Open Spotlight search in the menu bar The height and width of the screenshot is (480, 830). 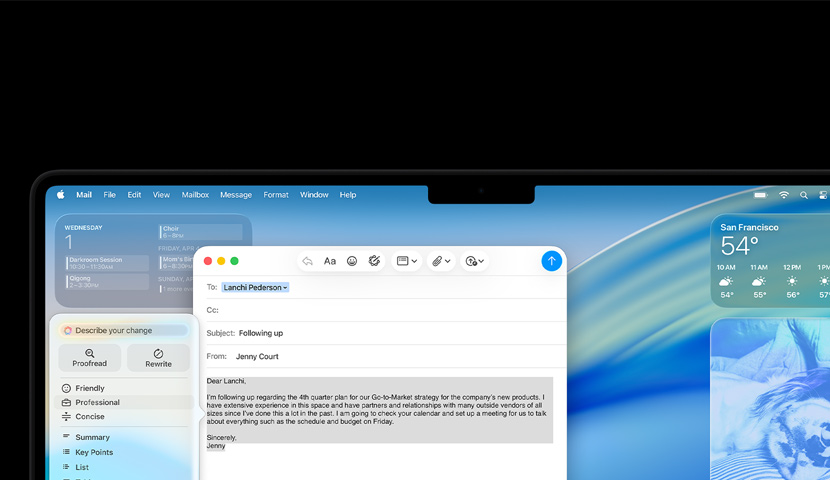[804, 195]
